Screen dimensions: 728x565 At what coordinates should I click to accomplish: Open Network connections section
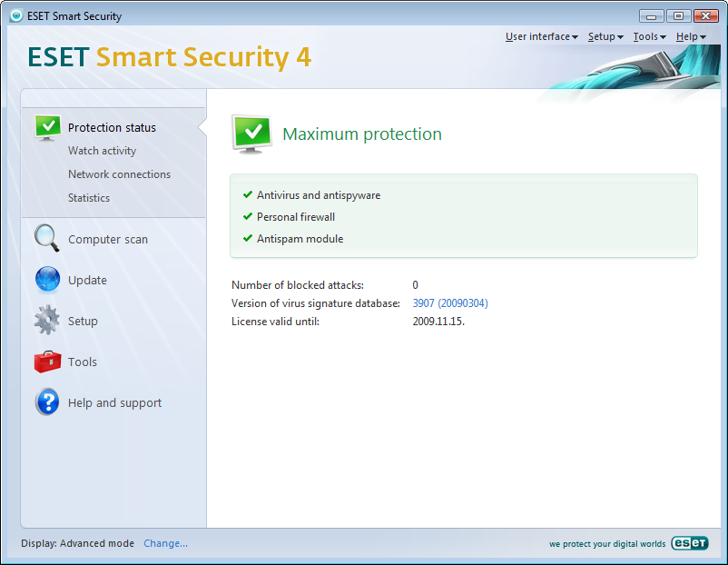pyautogui.click(x=119, y=174)
